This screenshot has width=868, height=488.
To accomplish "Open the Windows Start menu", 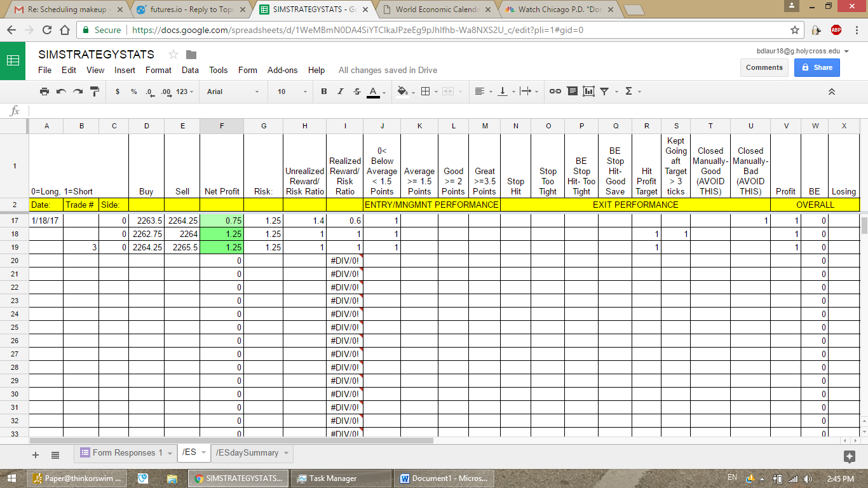I will [x=13, y=478].
